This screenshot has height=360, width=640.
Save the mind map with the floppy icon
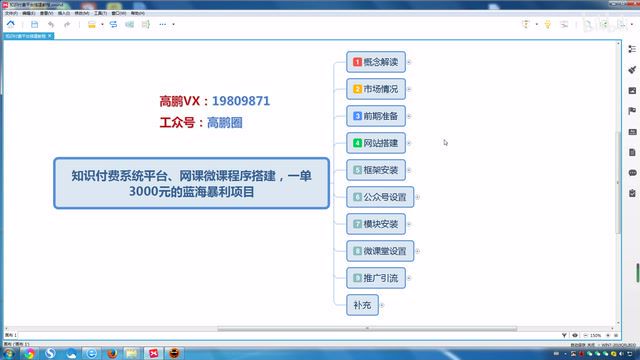pos(34,24)
